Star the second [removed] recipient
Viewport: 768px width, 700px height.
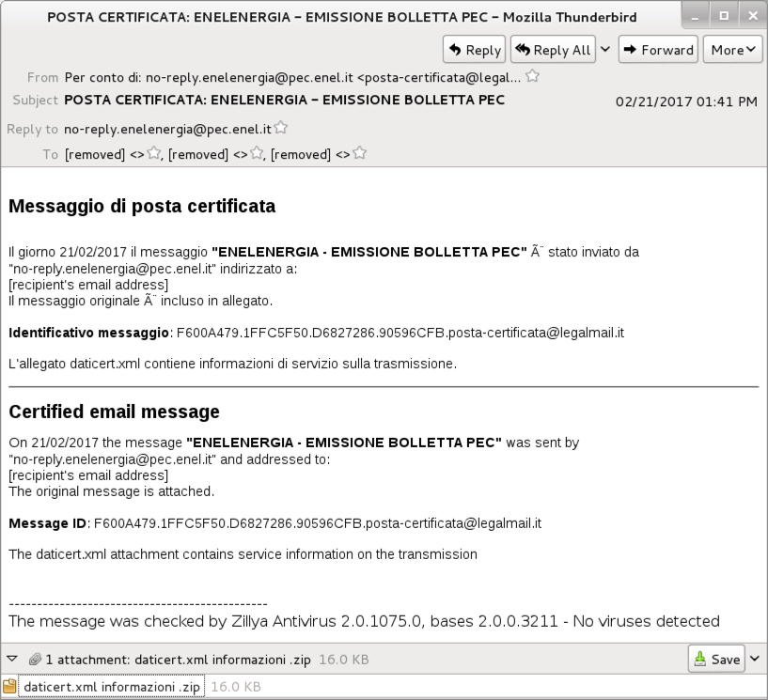tap(257, 153)
